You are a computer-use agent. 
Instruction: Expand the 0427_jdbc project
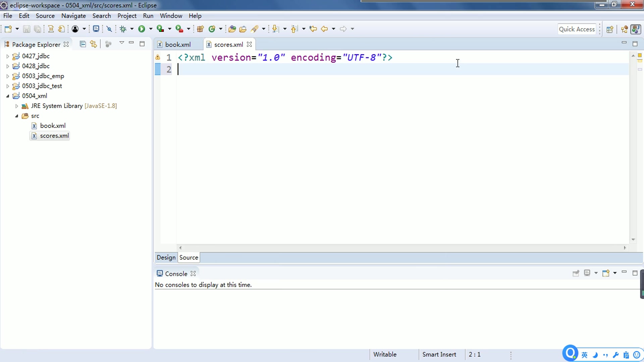(8, 56)
